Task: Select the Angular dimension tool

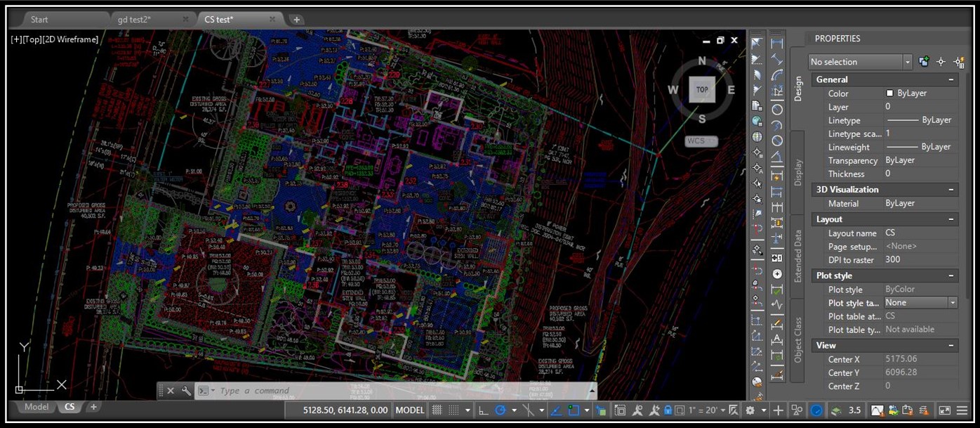Action: click(x=777, y=157)
